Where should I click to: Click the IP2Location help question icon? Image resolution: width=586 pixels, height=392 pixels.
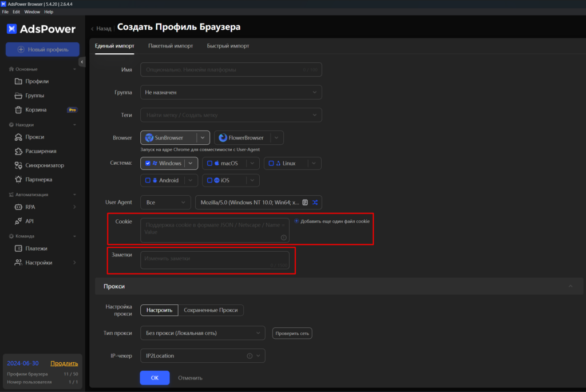click(250, 356)
